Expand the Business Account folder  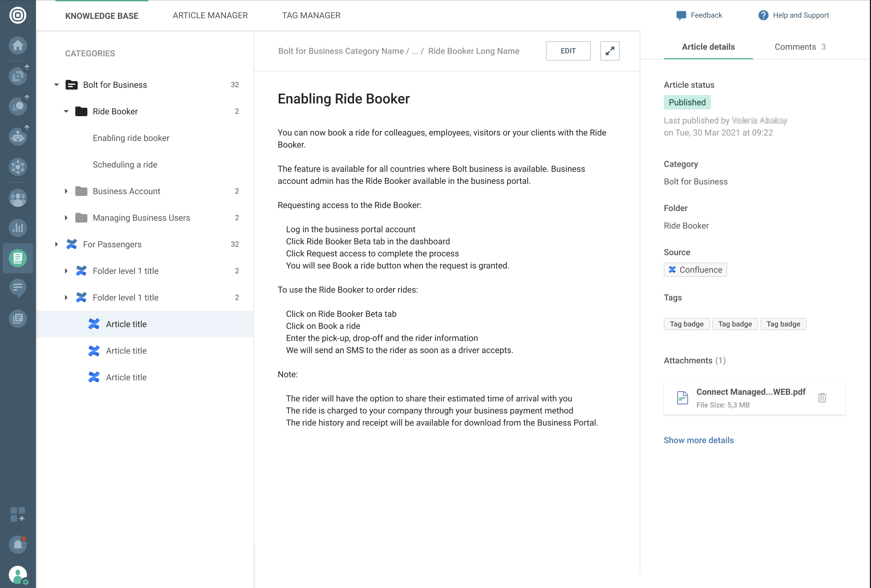click(x=66, y=191)
